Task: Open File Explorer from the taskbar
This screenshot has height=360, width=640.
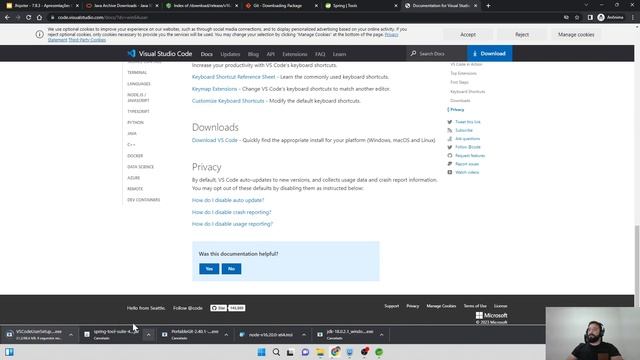Action: (x=320, y=352)
